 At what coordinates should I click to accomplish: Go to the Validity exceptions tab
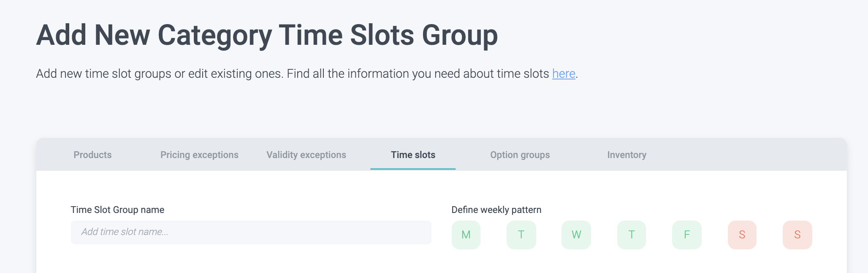(x=306, y=155)
